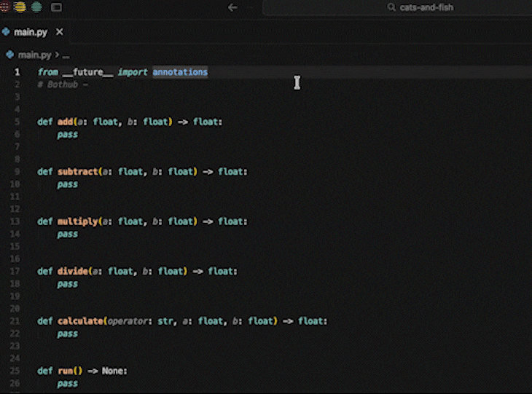Click None return type of run

tap(112, 371)
